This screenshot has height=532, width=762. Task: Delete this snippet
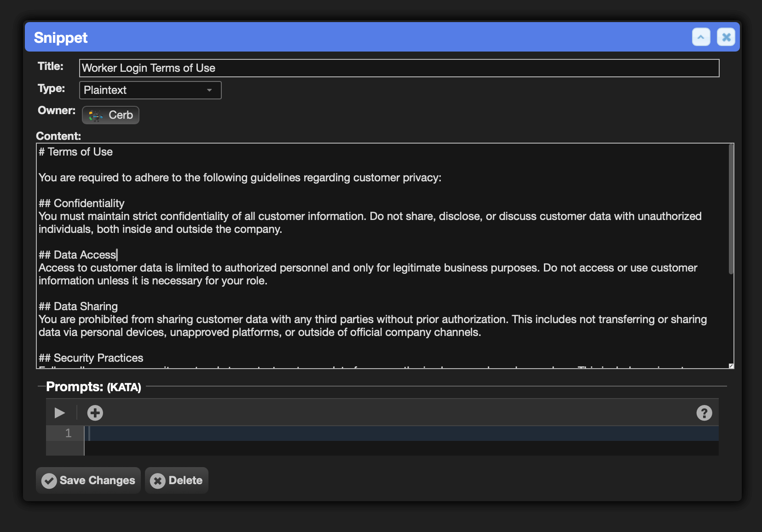(177, 480)
